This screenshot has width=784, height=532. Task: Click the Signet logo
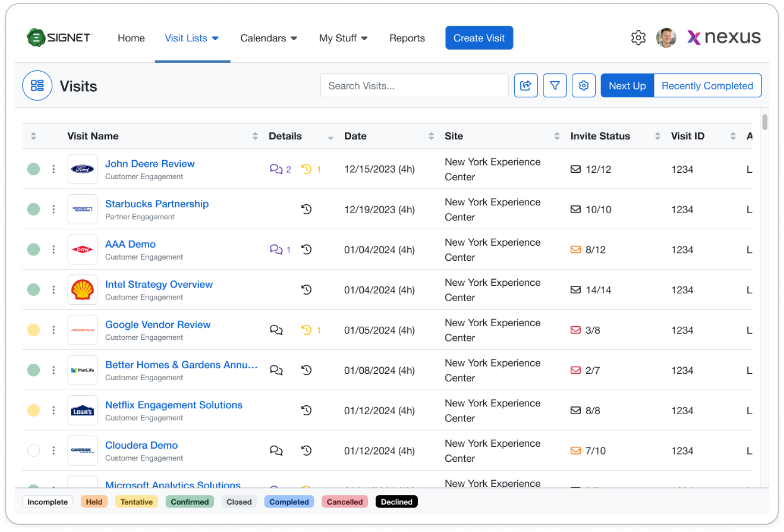pyautogui.click(x=60, y=38)
